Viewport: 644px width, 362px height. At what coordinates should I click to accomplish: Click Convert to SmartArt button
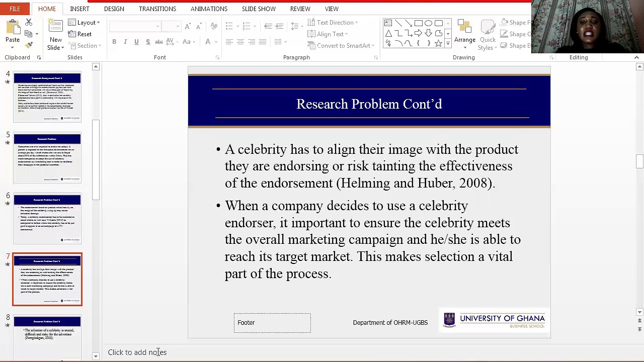[x=341, y=46]
